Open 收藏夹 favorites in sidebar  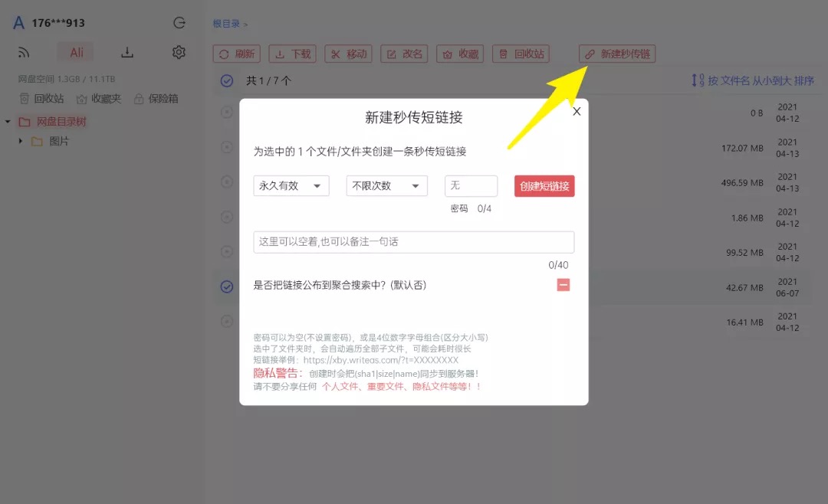99,99
